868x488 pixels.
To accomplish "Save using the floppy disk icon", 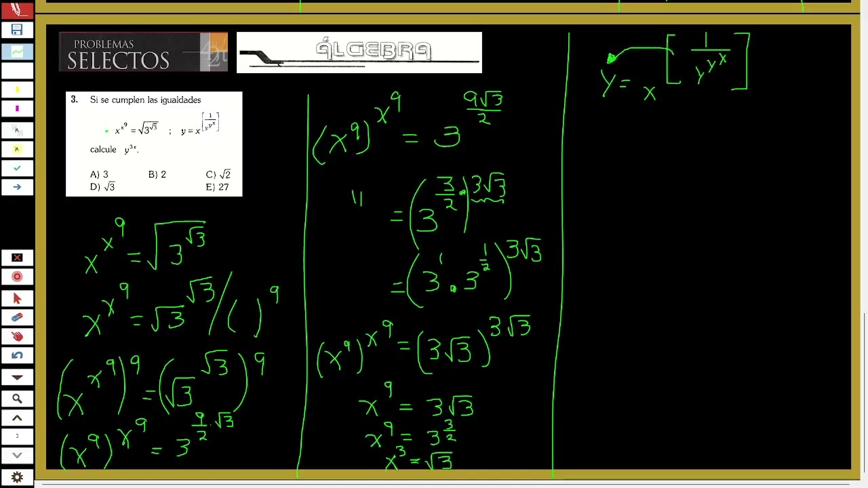I will coord(17,30).
